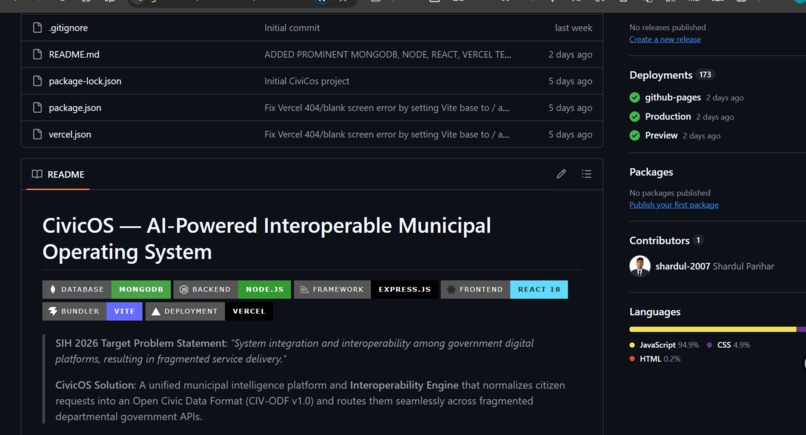Click 'SIH 2026 Target Problem Statement' text
The height and width of the screenshot is (435, 806).
point(140,343)
